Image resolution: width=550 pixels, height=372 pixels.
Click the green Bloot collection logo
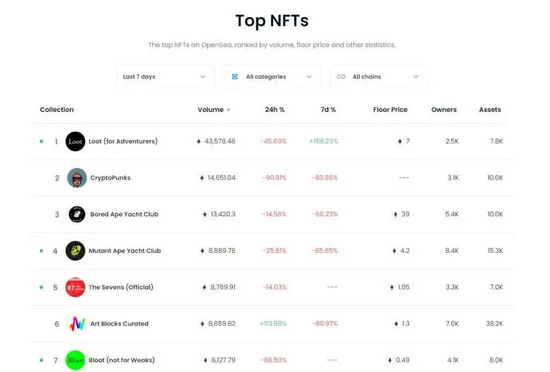(x=75, y=360)
